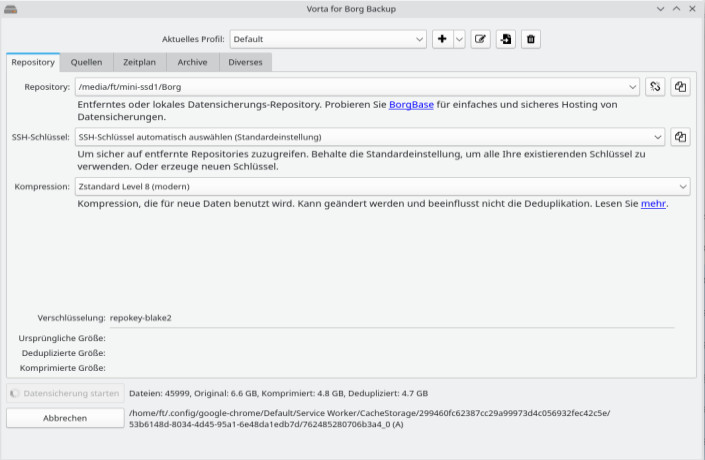Click the file path being backed up
The height and width of the screenshot is (460, 705).
tap(370, 419)
